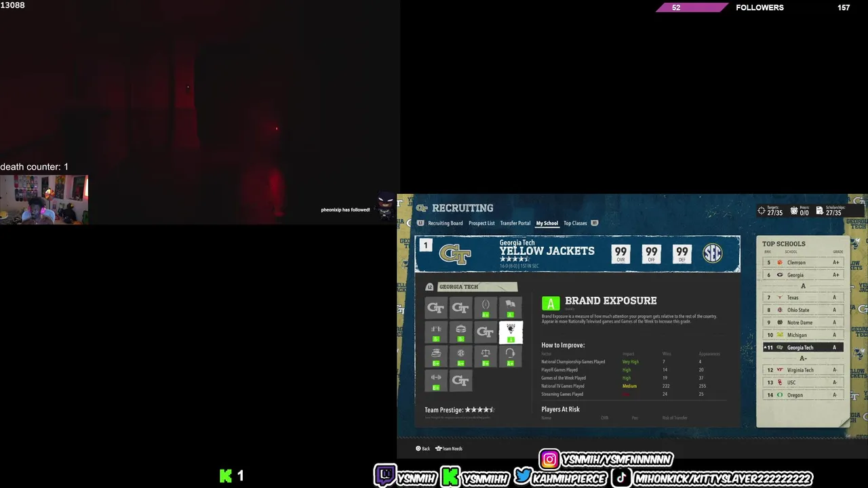This screenshot has height=488, width=868.
Task: Click the Georgia Tech logo in banner
Action: click(455, 254)
